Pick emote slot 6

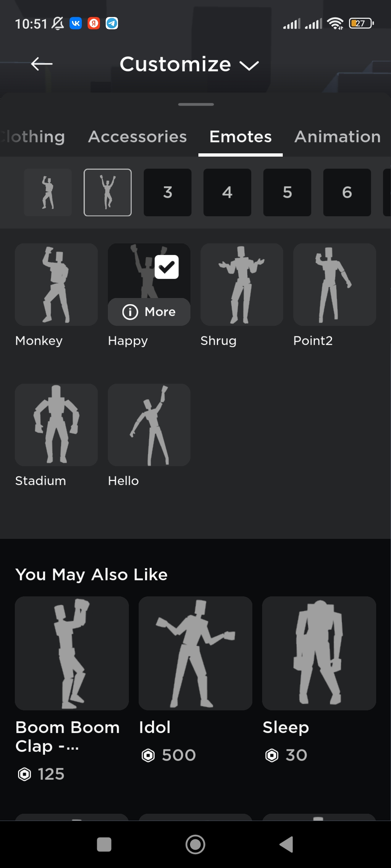(347, 192)
